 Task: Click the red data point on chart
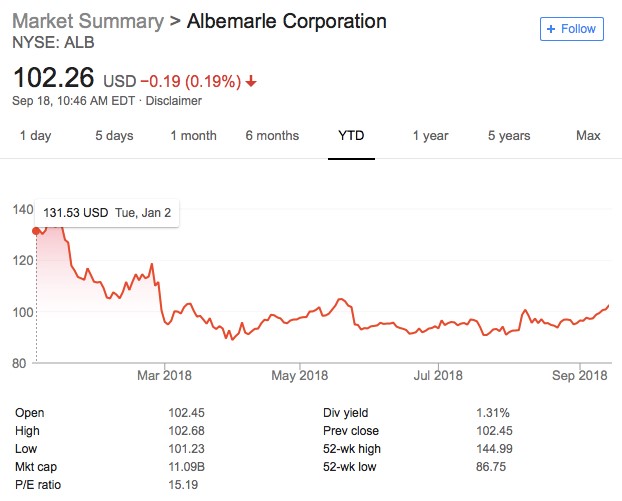pos(37,231)
